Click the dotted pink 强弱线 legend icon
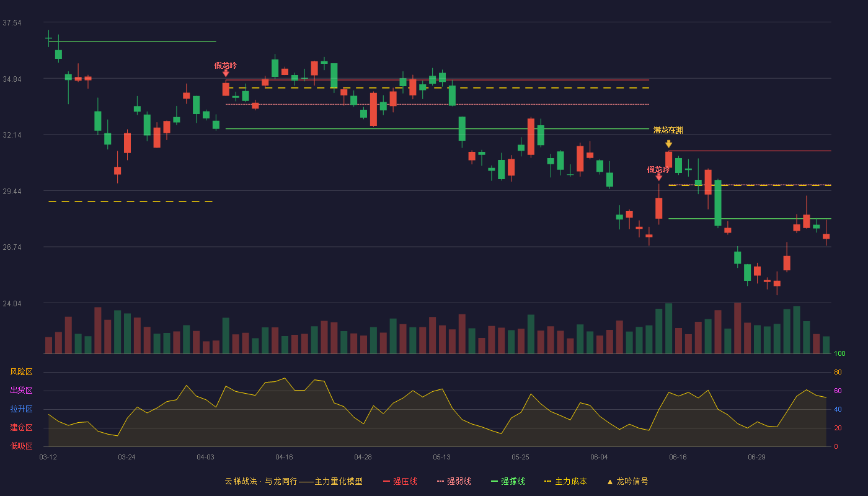Screen dimensions: 868x496 [x=440, y=482]
